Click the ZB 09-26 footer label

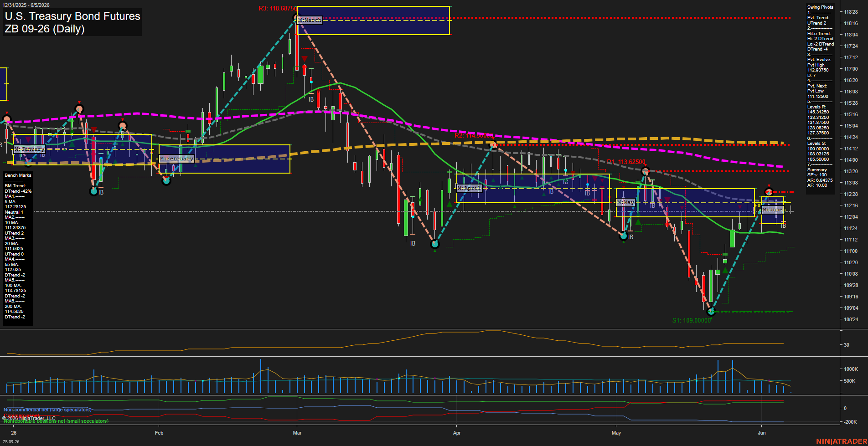[x=11, y=442]
